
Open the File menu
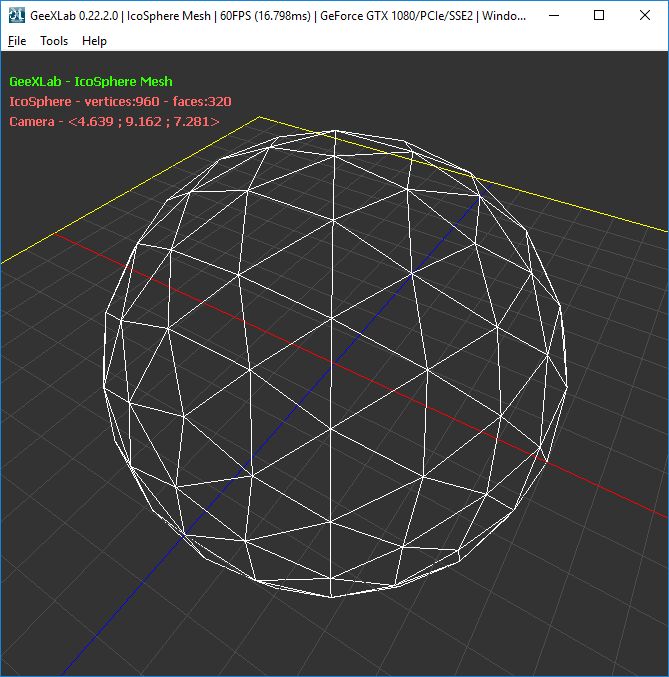[17, 41]
